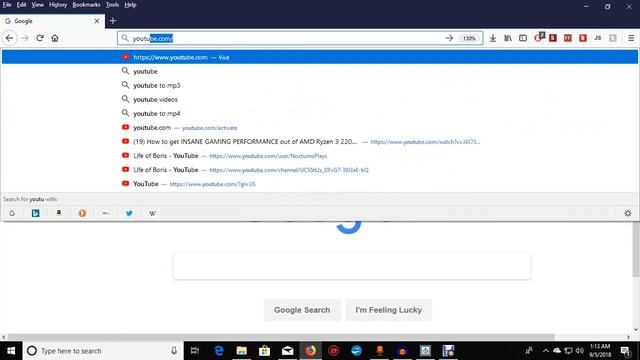The width and height of the screenshot is (640, 360).
Task: Open the View menu
Action: pos(38,5)
